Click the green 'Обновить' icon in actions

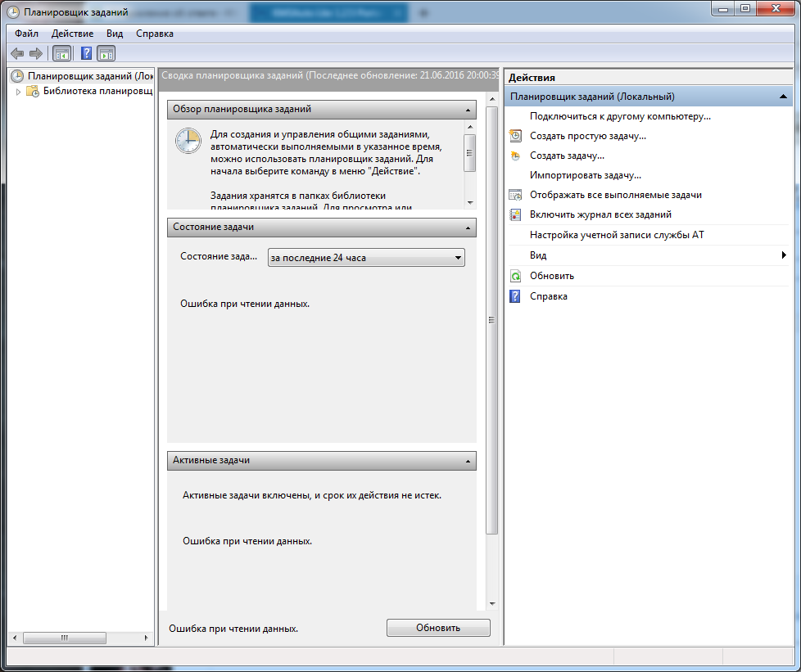click(x=515, y=277)
